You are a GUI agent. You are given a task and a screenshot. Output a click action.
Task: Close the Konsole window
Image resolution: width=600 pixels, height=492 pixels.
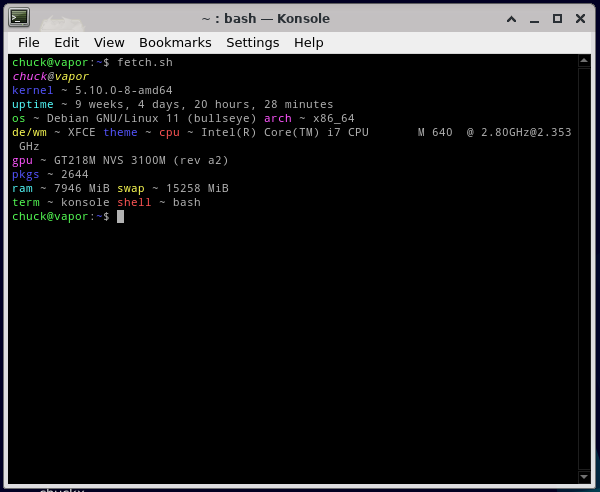pyautogui.click(x=582, y=18)
